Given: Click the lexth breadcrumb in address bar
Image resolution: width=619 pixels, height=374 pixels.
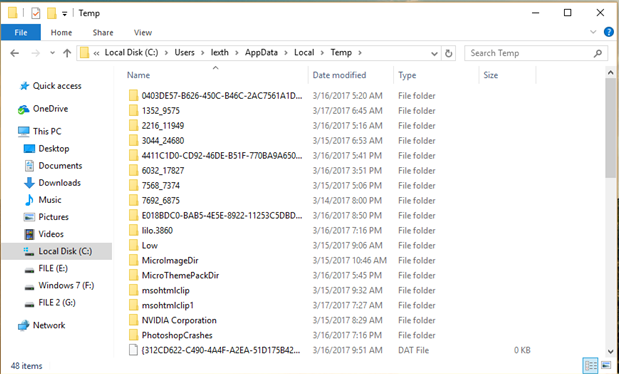Looking at the screenshot, I should (219, 53).
